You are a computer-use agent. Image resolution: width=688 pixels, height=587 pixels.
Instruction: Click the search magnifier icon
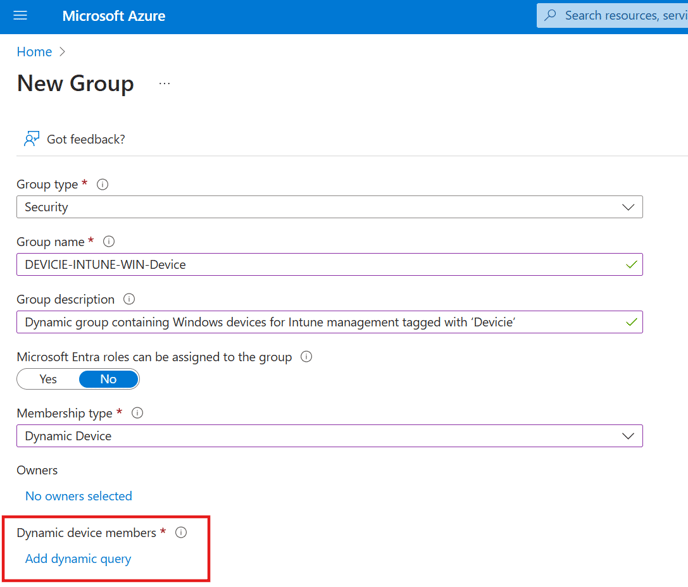click(x=550, y=15)
